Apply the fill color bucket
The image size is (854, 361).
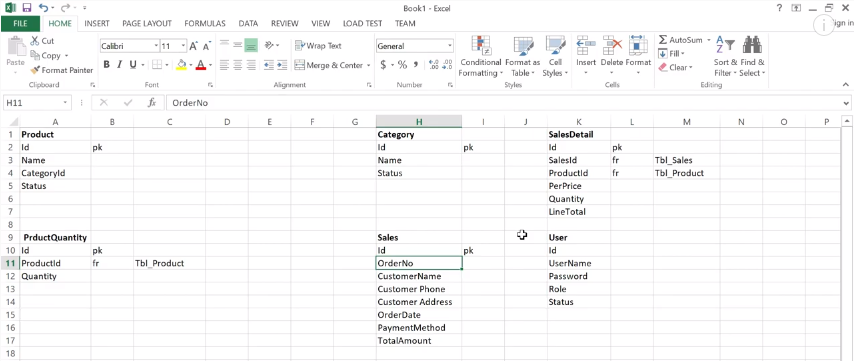point(181,65)
